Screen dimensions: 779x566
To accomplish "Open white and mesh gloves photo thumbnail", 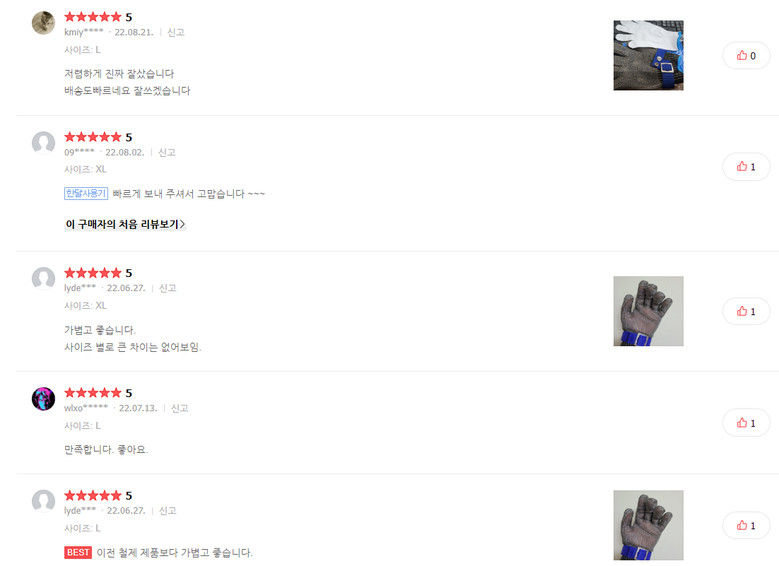I will click(x=648, y=55).
